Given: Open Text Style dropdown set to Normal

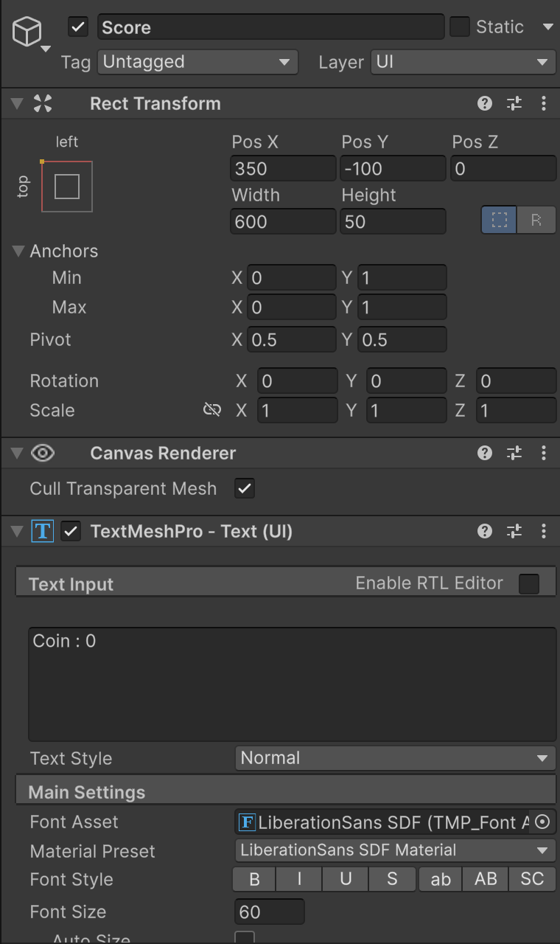Looking at the screenshot, I should [394, 758].
